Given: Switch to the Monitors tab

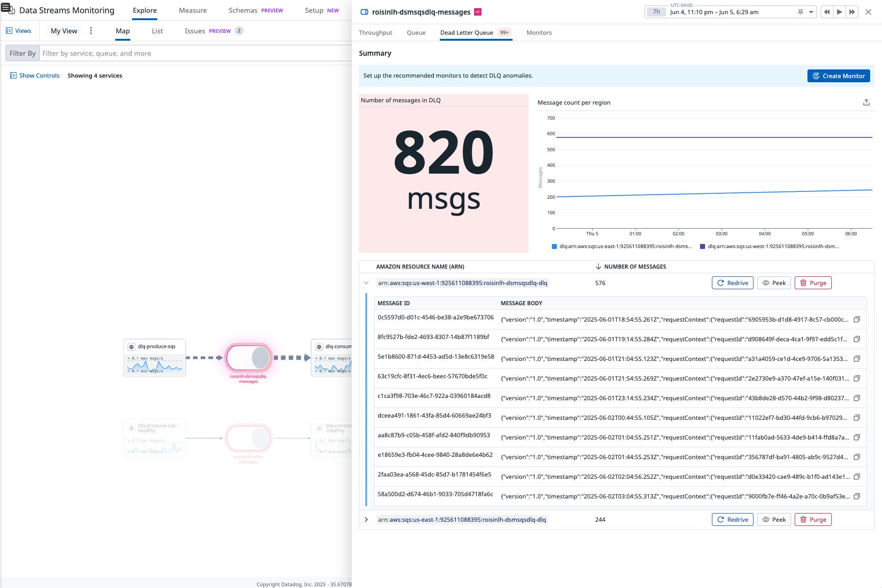Looking at the screenshot, I should pyautogui.click(x=539, y=32).
